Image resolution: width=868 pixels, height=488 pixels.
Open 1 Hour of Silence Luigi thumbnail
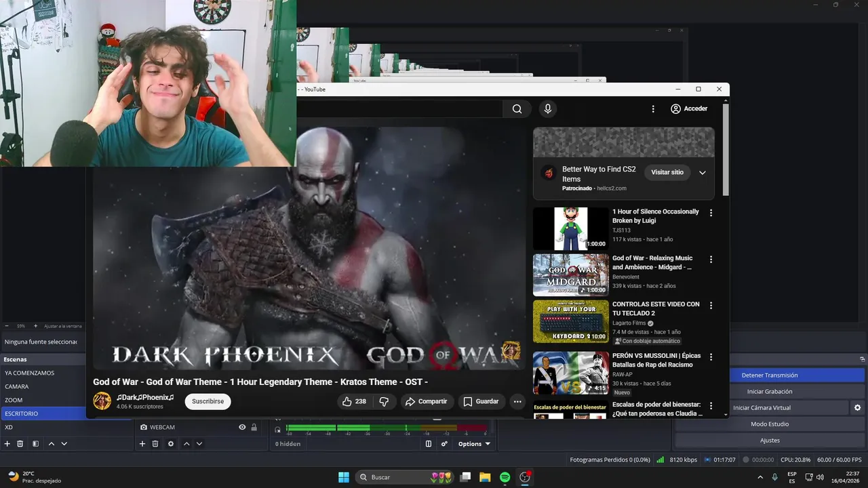pyautogui.click(x=570, y=228)
